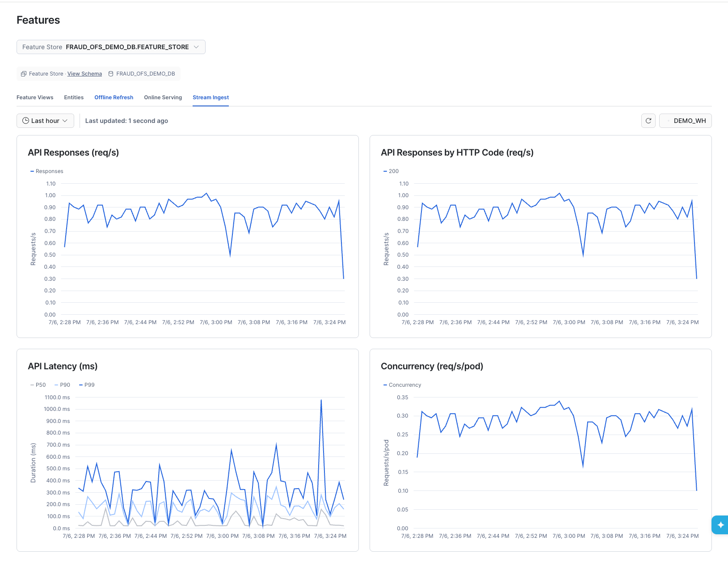Switch to the Feature Views tab
728x562 pixels.
click(35, 97)
